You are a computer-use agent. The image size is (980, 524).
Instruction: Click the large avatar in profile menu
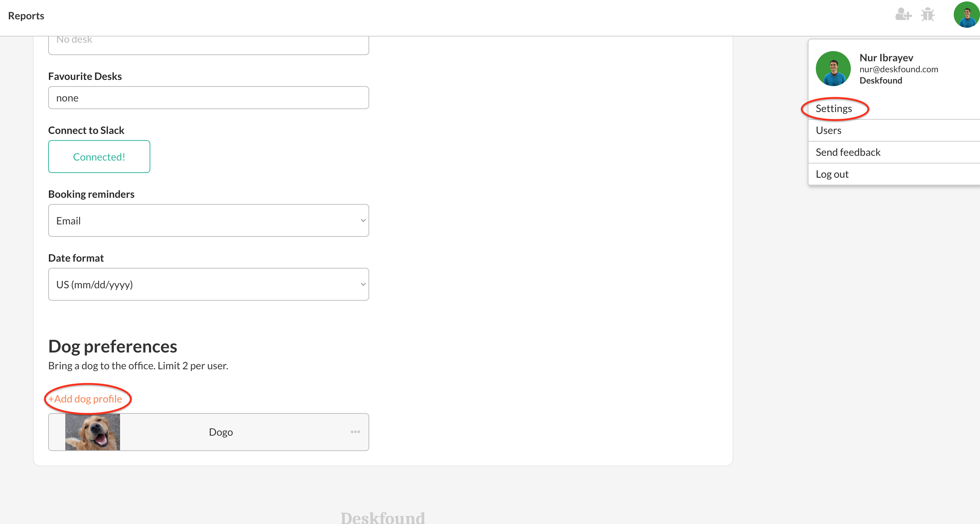pyautogui.click(x=833, y=69)
